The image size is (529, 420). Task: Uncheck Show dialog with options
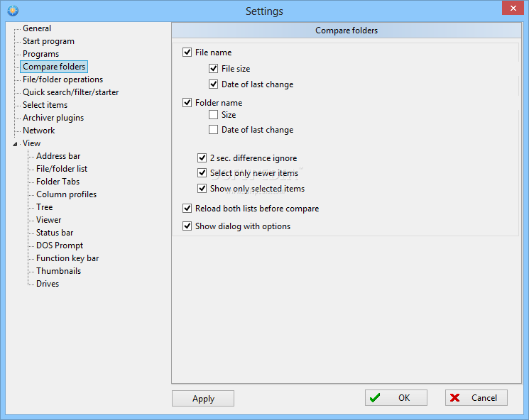[187, 226]
